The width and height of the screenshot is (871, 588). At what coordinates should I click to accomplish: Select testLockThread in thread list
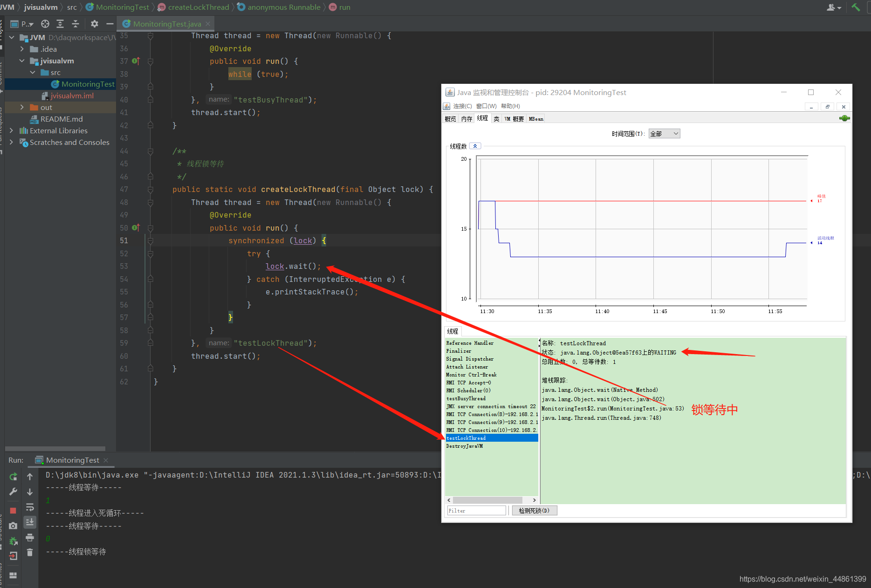[492, 438]
